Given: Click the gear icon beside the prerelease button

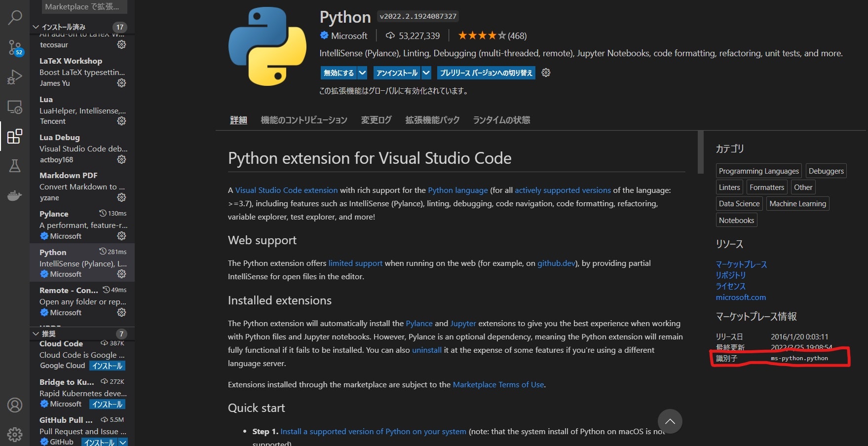Looking at the screenshot, I should [546, 73].
